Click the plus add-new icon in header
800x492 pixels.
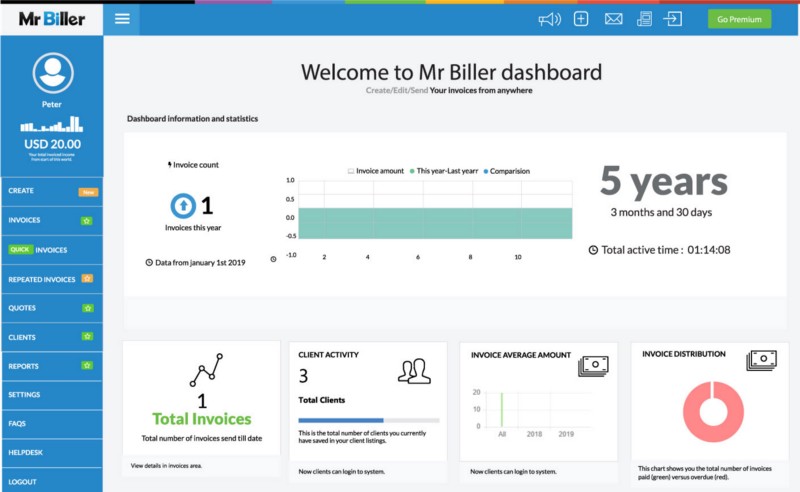(x=581, y=19)
